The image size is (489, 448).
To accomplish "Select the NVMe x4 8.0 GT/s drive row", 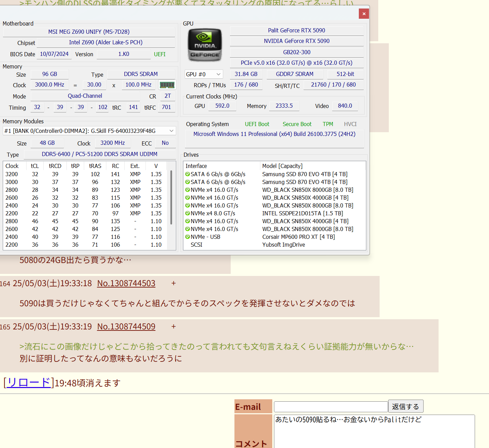I will [x=274, y=213].
